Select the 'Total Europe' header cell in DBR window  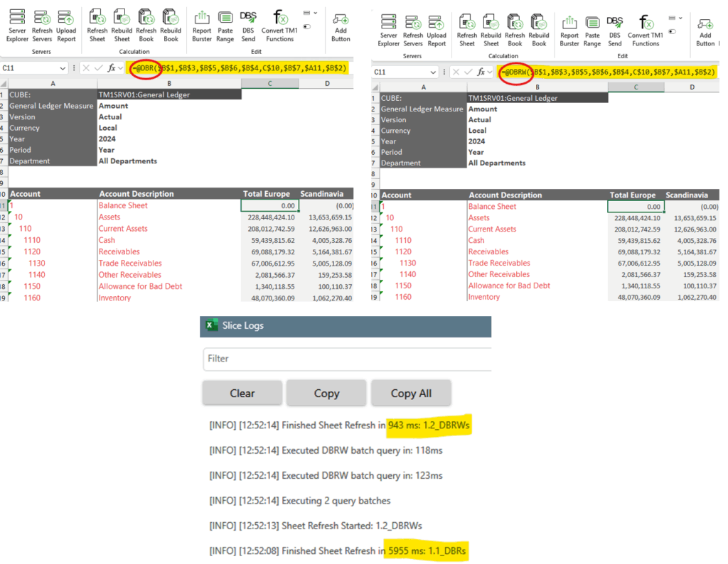click(x=269, y=194)
